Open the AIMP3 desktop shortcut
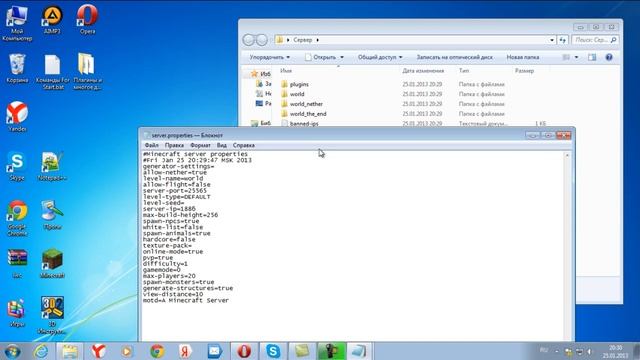Image resolution: width=640 pixels, height=360 pixels. (52, 20)
